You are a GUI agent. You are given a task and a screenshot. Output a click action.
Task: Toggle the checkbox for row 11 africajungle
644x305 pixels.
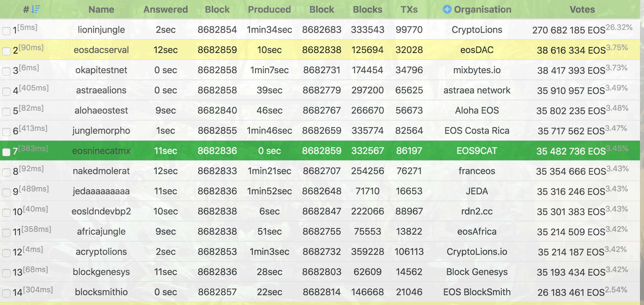(x=6, y=233)
